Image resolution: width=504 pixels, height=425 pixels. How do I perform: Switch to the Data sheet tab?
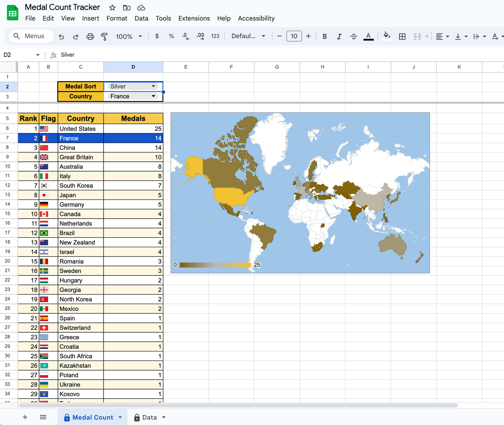pyautogui.click(x=149, y=417)
